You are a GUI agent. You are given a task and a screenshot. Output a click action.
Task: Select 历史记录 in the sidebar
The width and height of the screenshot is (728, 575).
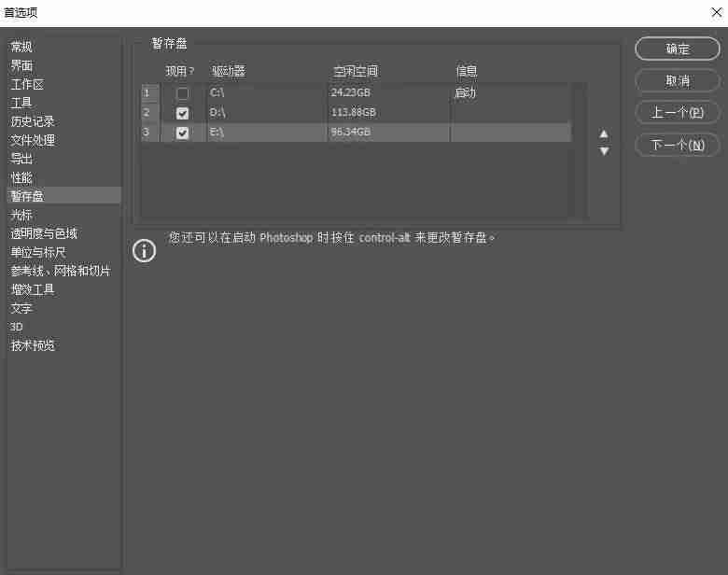click(x=33, y=121)
